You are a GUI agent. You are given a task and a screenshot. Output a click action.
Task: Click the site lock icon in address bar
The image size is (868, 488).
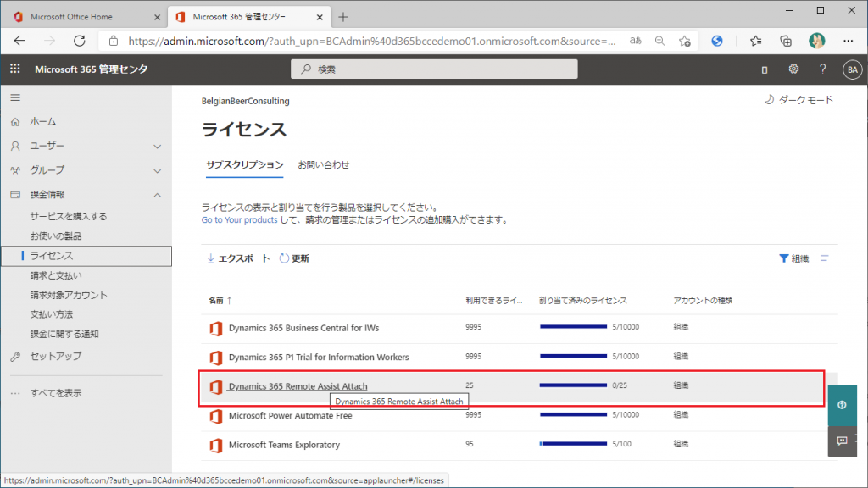click(x=114, y=41)
